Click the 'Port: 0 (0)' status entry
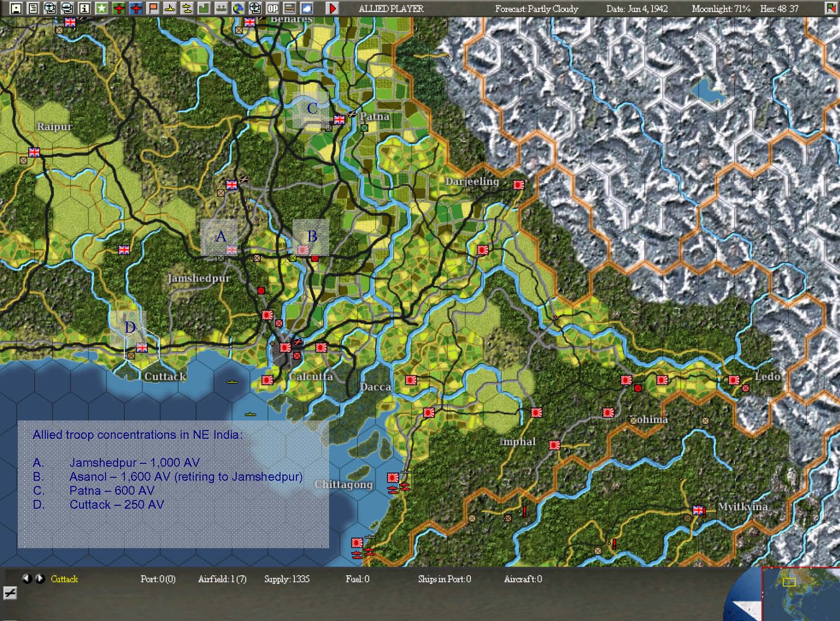The image size is (840, 621). (158, 579)
